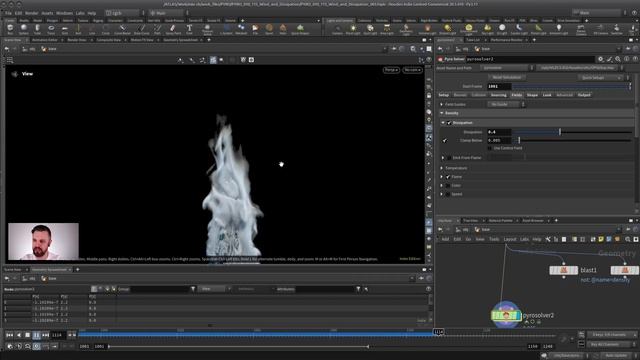Select the Curve Bezier shelf tool

pos(122,29)
